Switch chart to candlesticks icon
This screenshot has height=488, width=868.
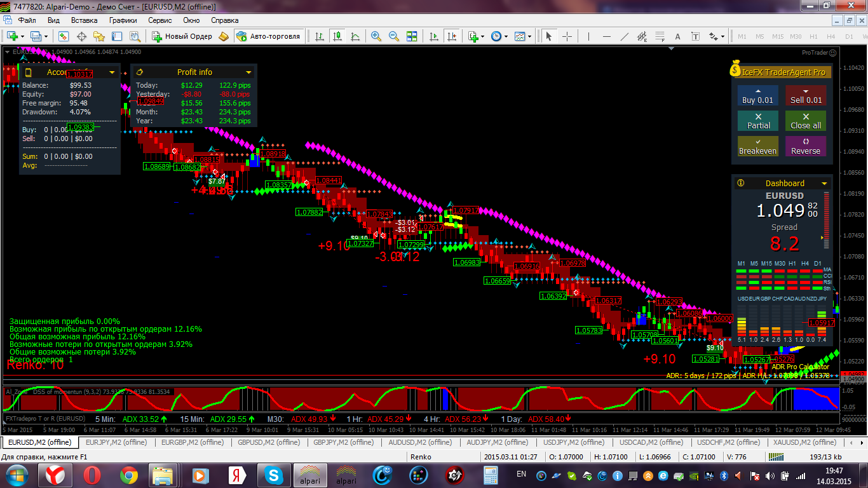pyautogui.click(x=337, y=36)
